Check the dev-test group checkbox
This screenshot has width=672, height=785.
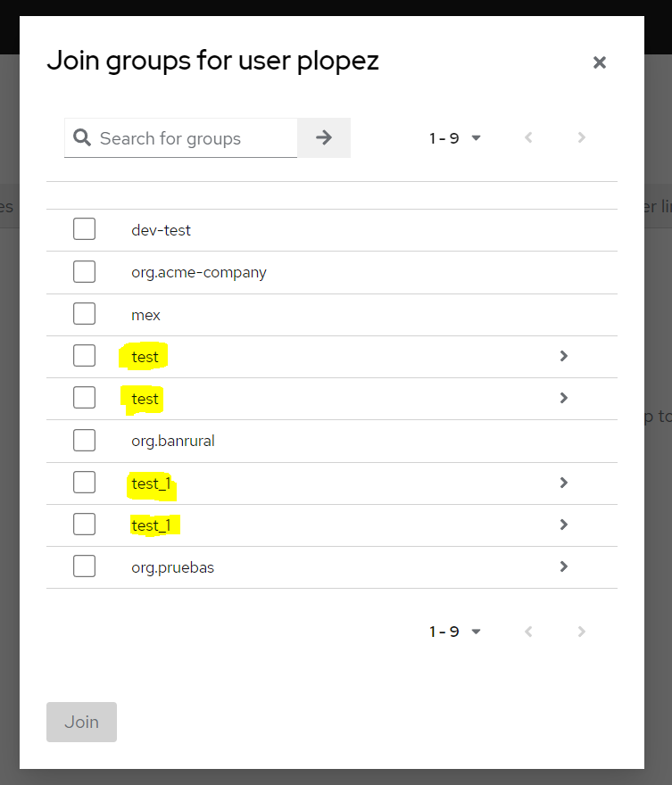click(x=84, y=228)
